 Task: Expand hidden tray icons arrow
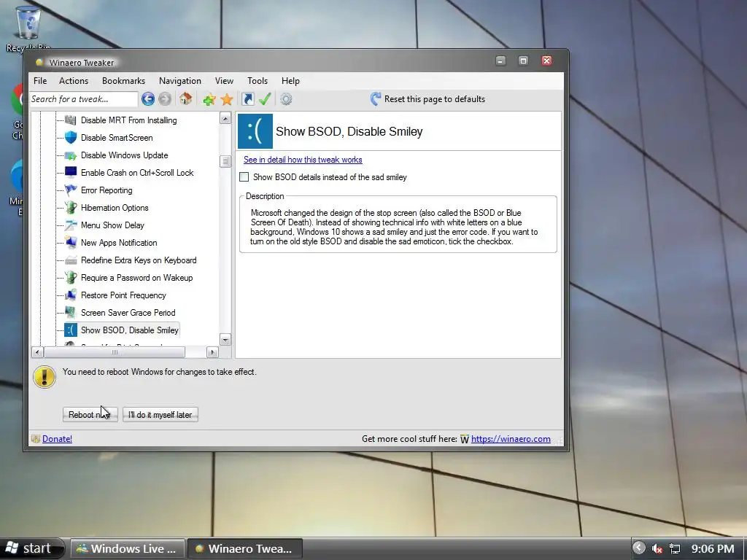pyautogui.click(x=639, y=548)
